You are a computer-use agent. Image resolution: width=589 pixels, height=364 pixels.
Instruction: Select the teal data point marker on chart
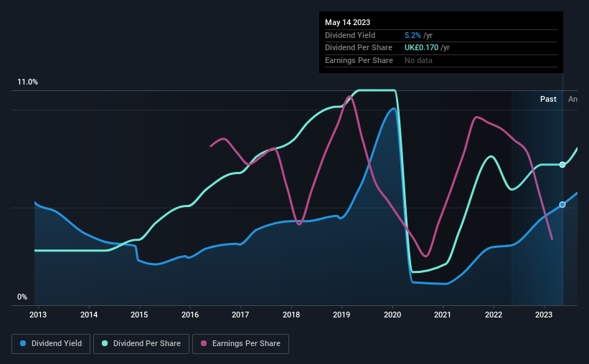click(562, 165)
